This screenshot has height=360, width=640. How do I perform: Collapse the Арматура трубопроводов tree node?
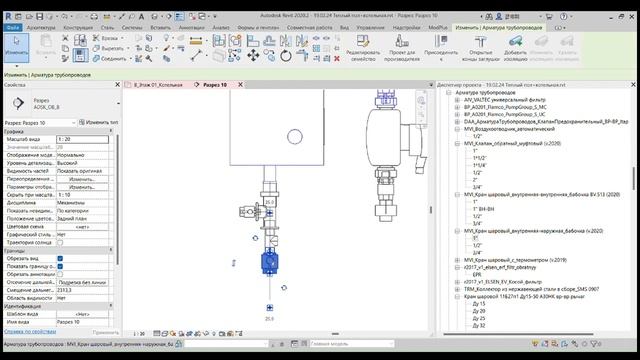(x=449, y=93)
